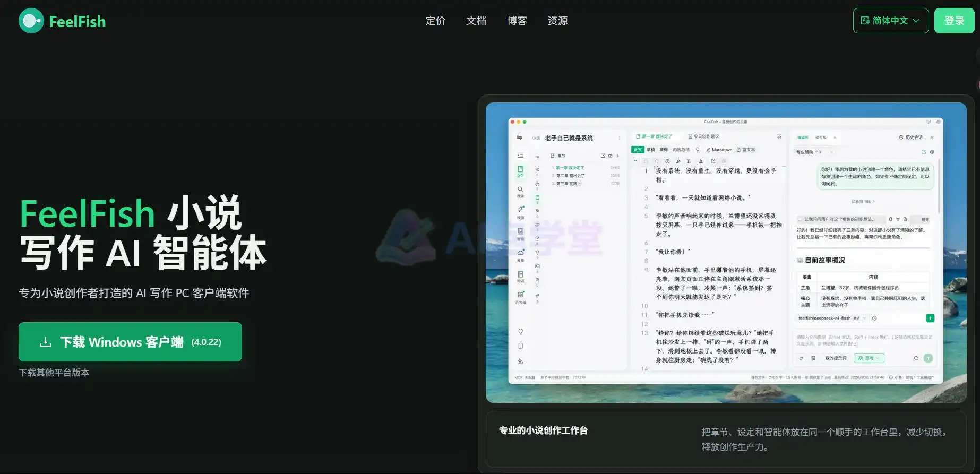This screenshot has height=474, width=980.
Task: In app preview, select chapter 第一章 我决定了
Action: (x=570, y=168)
